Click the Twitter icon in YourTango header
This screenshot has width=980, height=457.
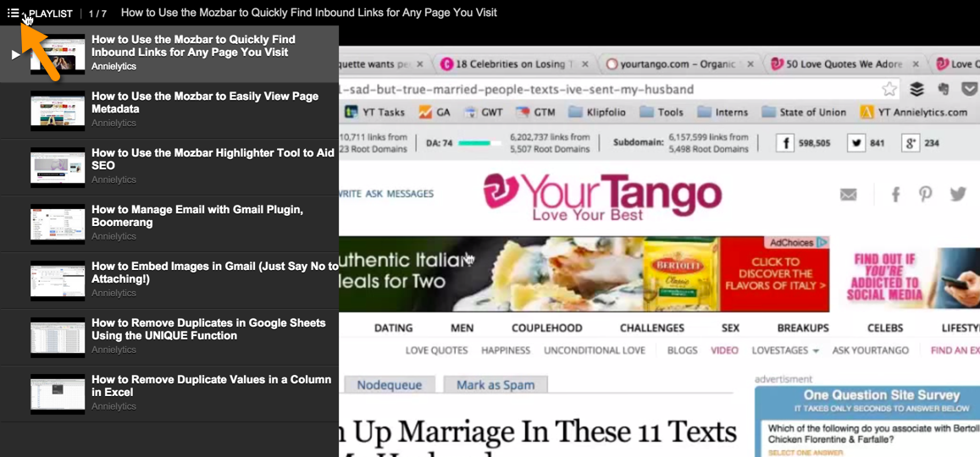958,194
